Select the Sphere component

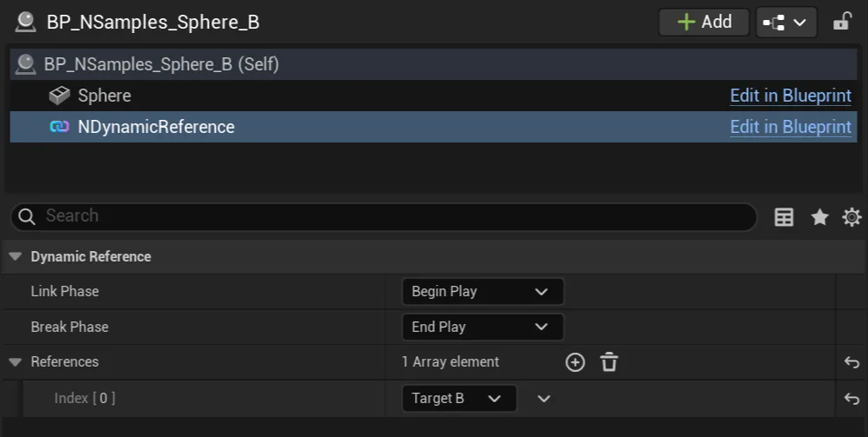click(104, 96)
